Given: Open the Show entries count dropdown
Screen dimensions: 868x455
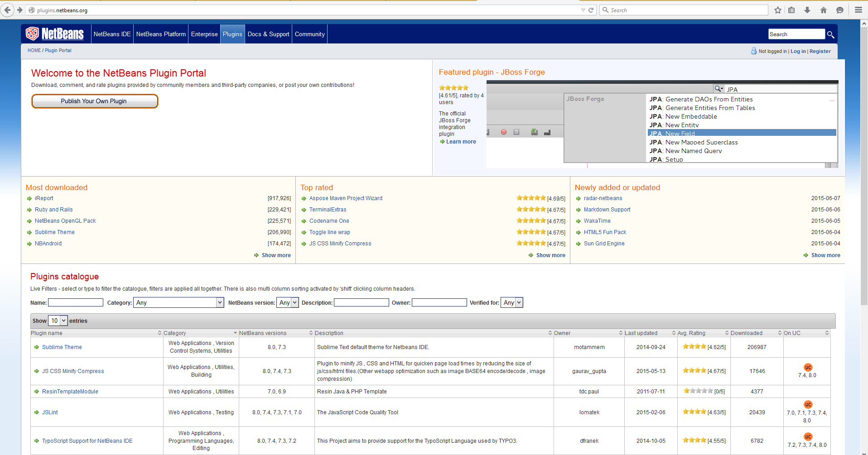Looking at the screenshot, I should coord(58,321).
